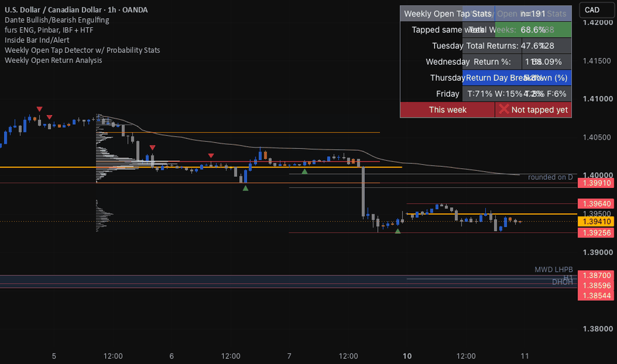Click the CAD currency button

point(596,10)
